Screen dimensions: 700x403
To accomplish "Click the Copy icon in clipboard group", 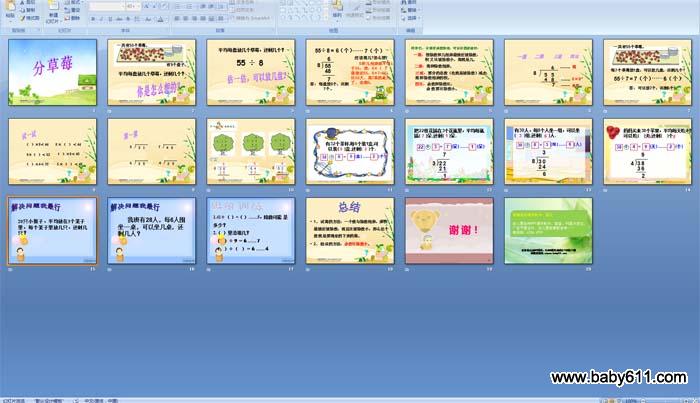I will pyautogui.click(x=22, y=10).
